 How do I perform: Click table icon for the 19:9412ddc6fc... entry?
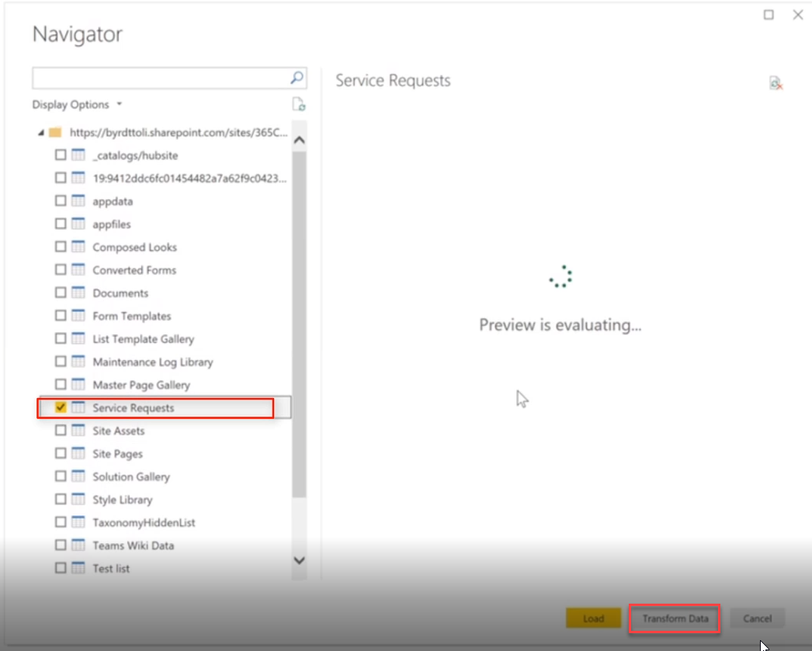point(78,178)
